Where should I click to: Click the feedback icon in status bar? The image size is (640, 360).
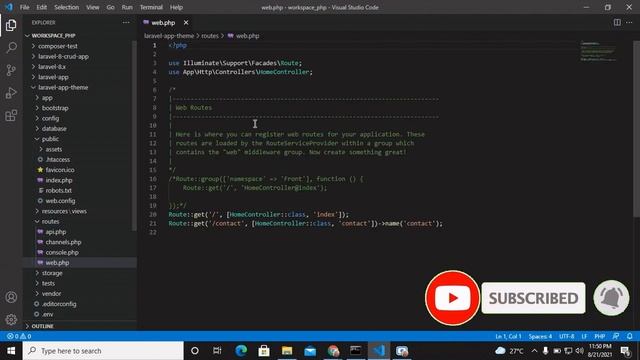tap(616, 336)
